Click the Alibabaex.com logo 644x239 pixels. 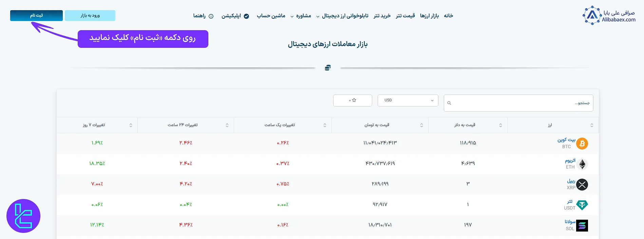point(609,16)
